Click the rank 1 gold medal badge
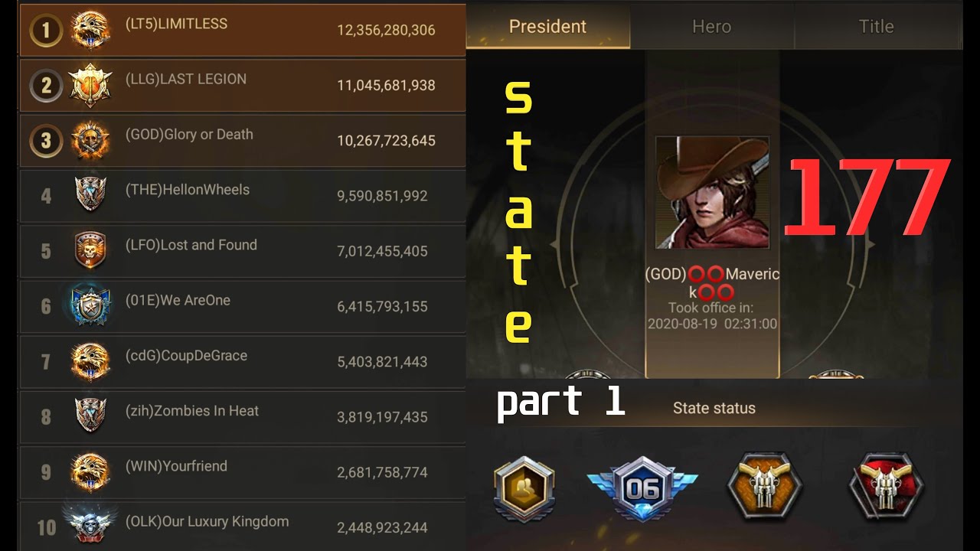980x551 pixels. click(46, 31)
